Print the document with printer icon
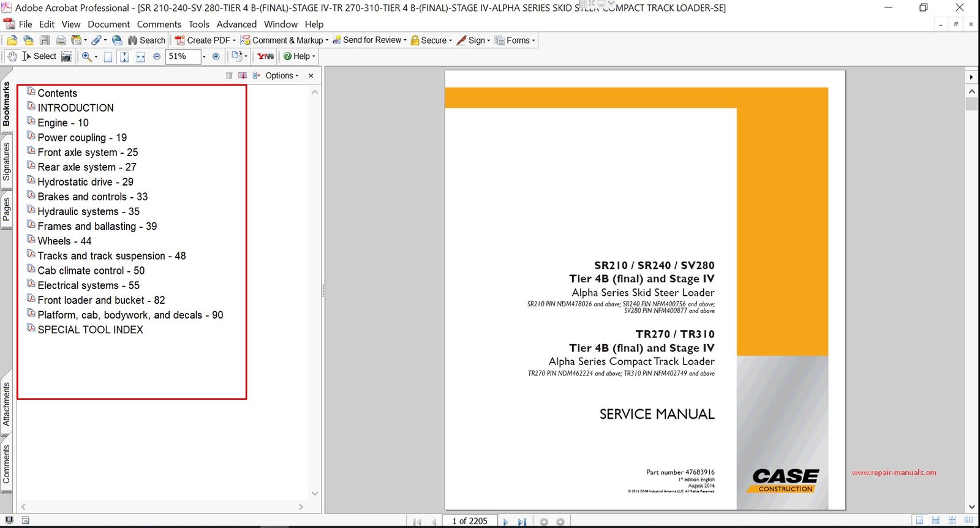 pos(61,40)
